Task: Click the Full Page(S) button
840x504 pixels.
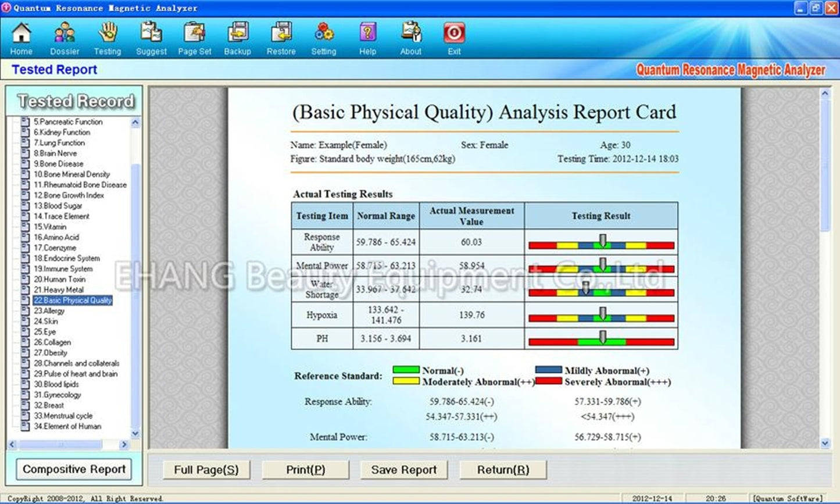Action: click(207, 469)
